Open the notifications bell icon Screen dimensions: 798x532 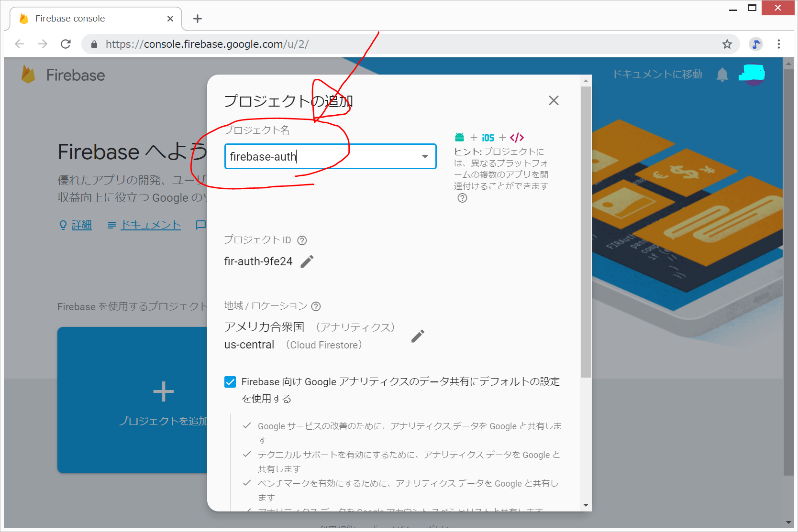[722, 75]
